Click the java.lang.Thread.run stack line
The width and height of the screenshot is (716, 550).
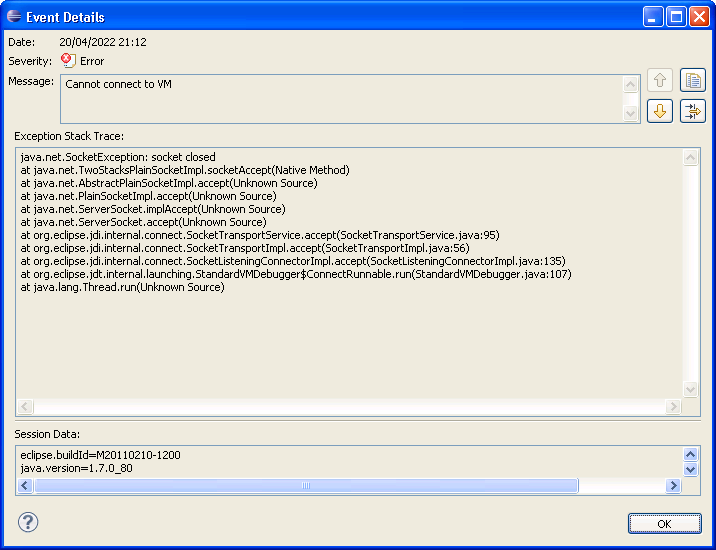(x=122, y=287)
